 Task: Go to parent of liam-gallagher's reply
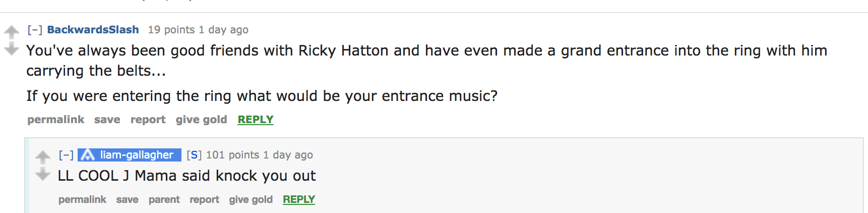point(164,199)
